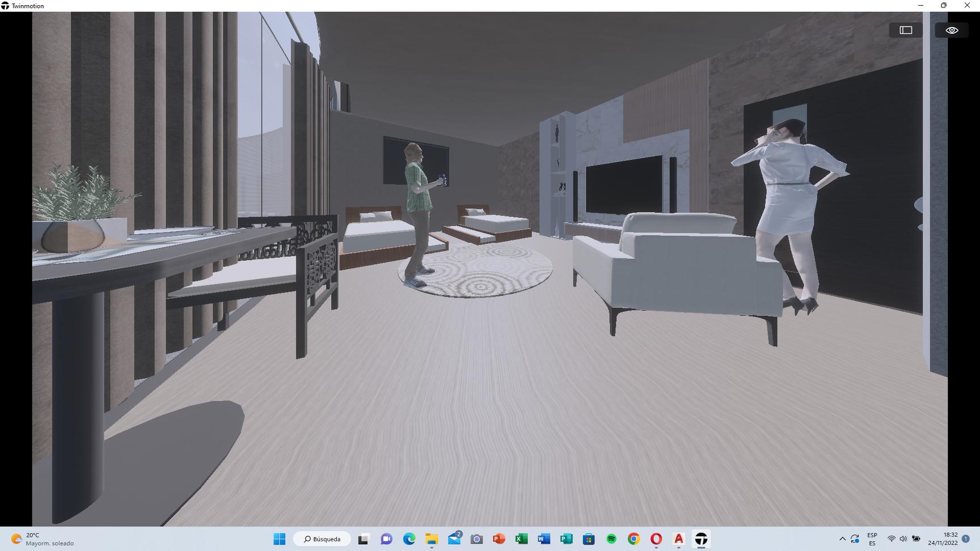This screenshot has width=980, height=551.
Task: Click the Búsqueda search box
Action: (x=322, y=539)
